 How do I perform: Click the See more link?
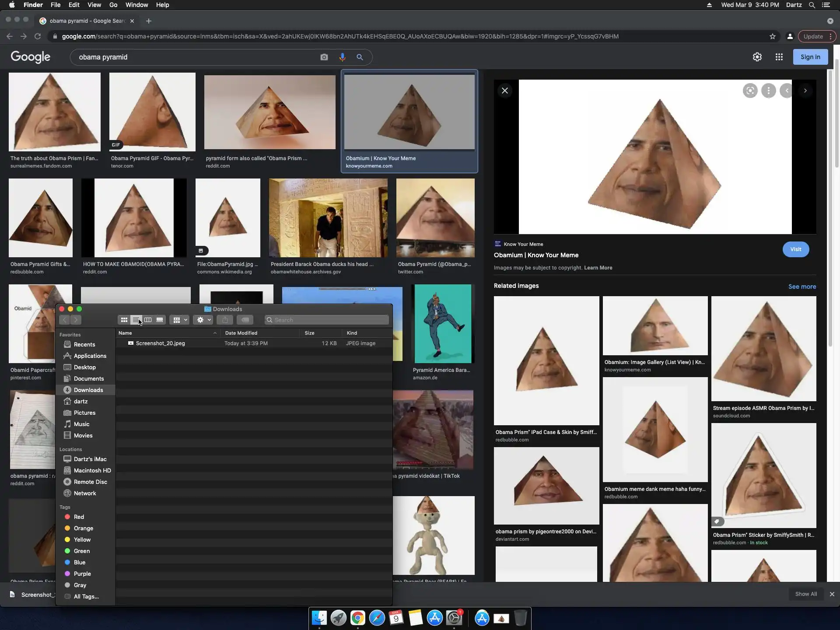[802, 287]
